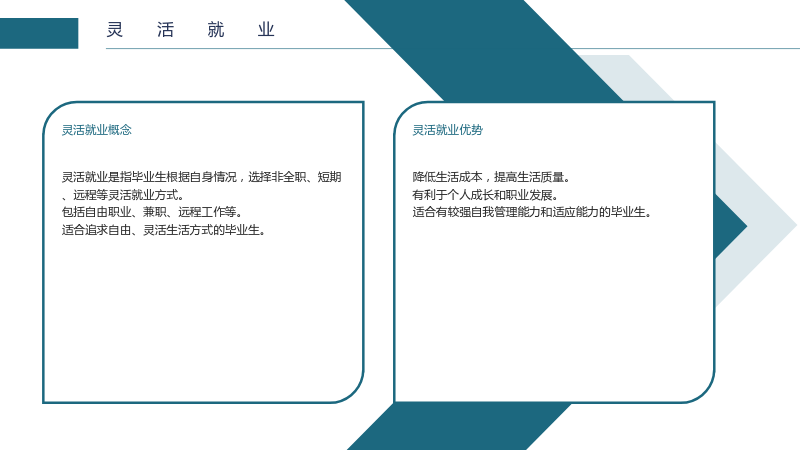Viewport: 800px width, 450px height.
Task: Click the text 、远程等灵活就业方式
Action: (123, 195)
